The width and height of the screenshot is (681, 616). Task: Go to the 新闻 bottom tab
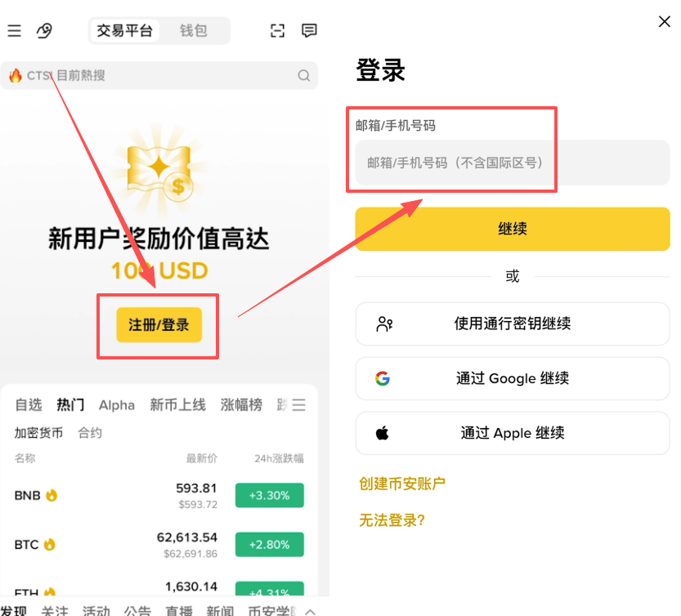pyautogui.click(x=220, y=611)
